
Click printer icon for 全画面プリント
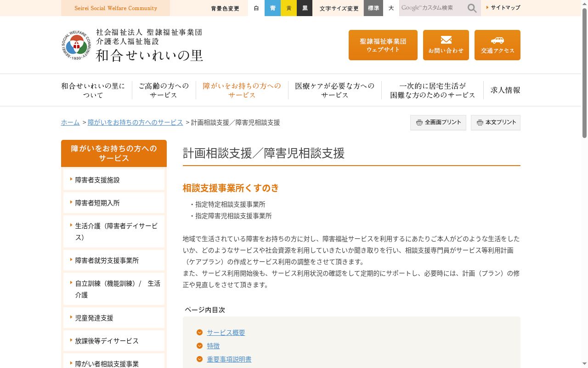pos(419,123)
